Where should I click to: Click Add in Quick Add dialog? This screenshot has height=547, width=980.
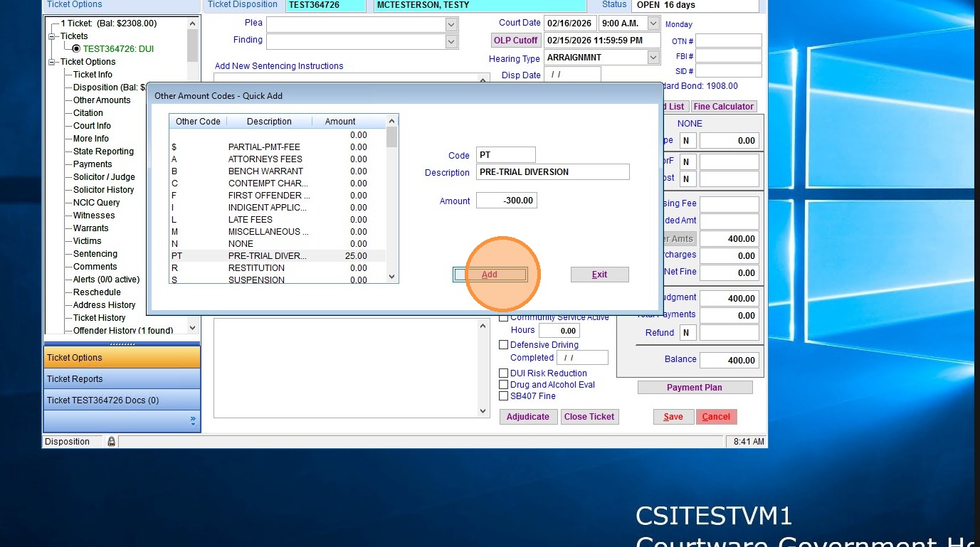coord(490,275)
